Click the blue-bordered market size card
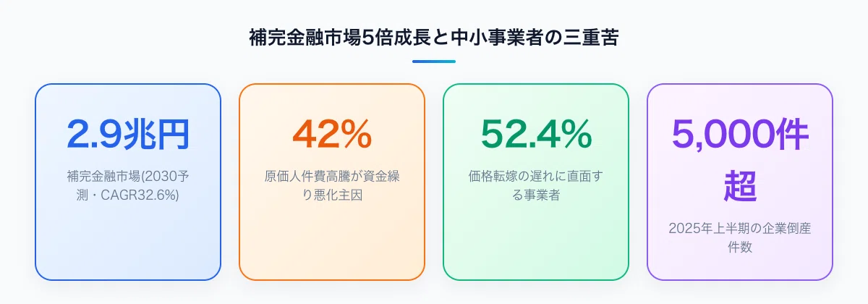 128,182
